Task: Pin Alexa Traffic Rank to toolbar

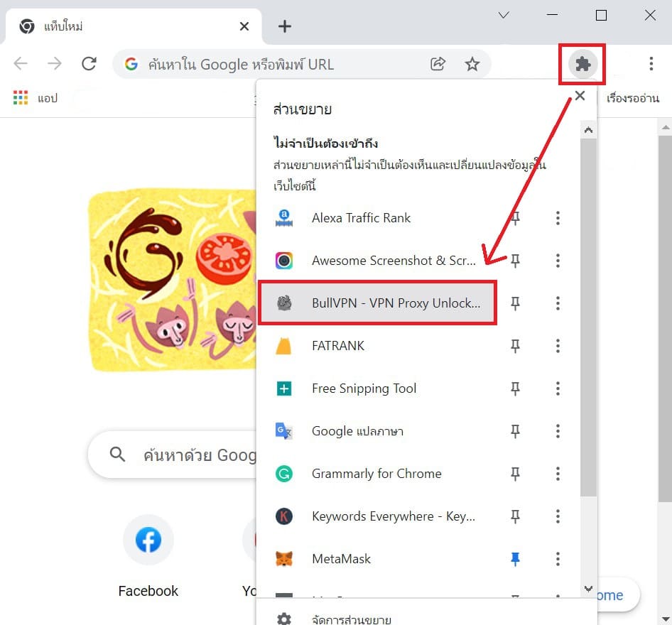Action: click(x=515, y=218)
